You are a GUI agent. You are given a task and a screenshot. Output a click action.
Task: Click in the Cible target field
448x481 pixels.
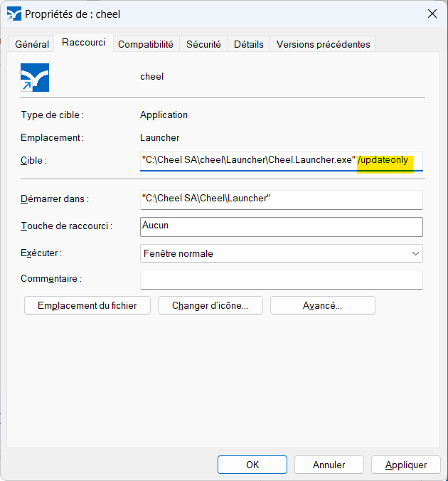tap(282, 161)
